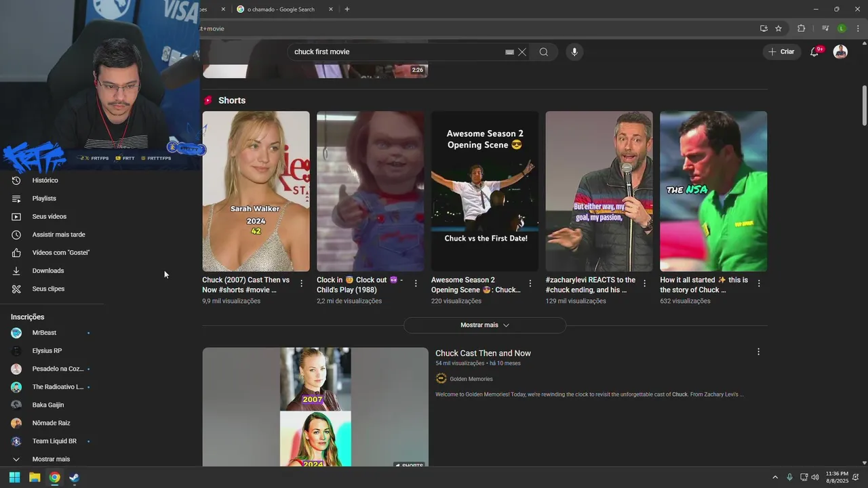The height and width of the screenshot is (488, 868).
Task: Play the Sarah Walker 2024 short thumbnail
Action: [x=256, y=191]
